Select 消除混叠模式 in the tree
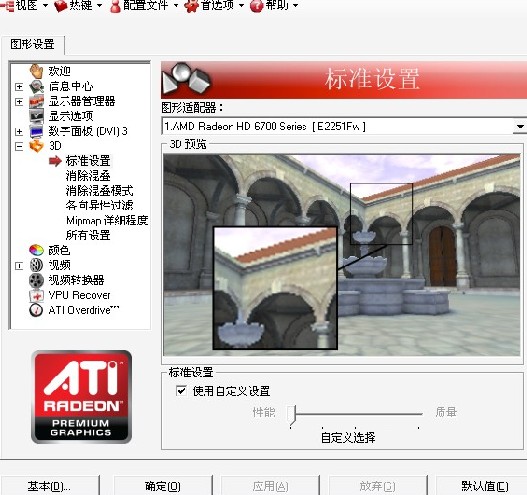527x495 pixels. point(99,191)
